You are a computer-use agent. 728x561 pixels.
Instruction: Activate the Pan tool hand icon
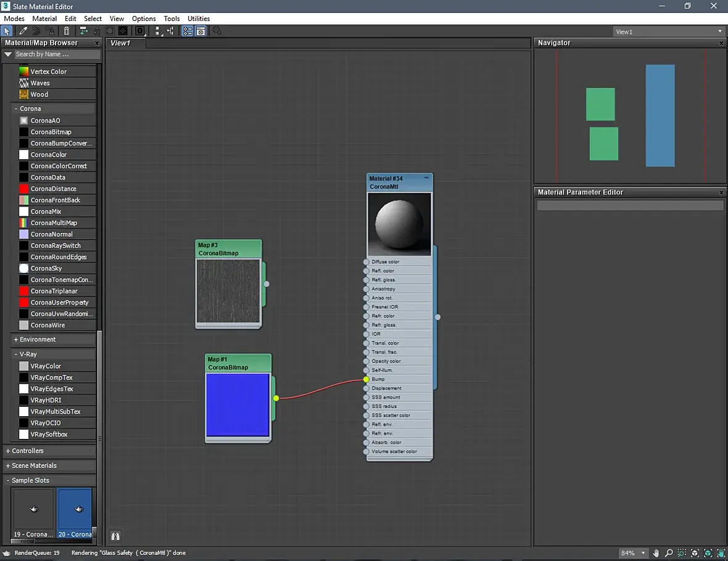tap(656, 552)
